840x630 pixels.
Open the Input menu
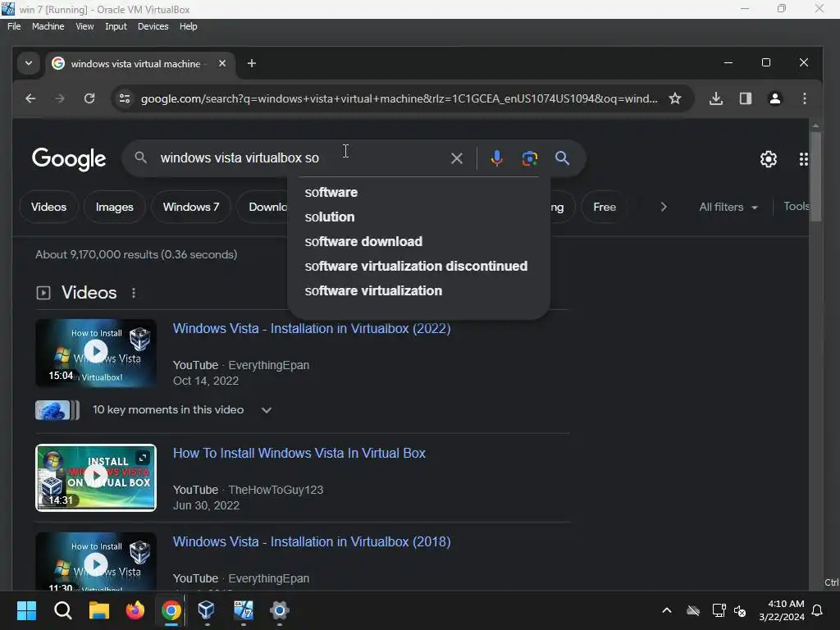click(x=116, y=26)
